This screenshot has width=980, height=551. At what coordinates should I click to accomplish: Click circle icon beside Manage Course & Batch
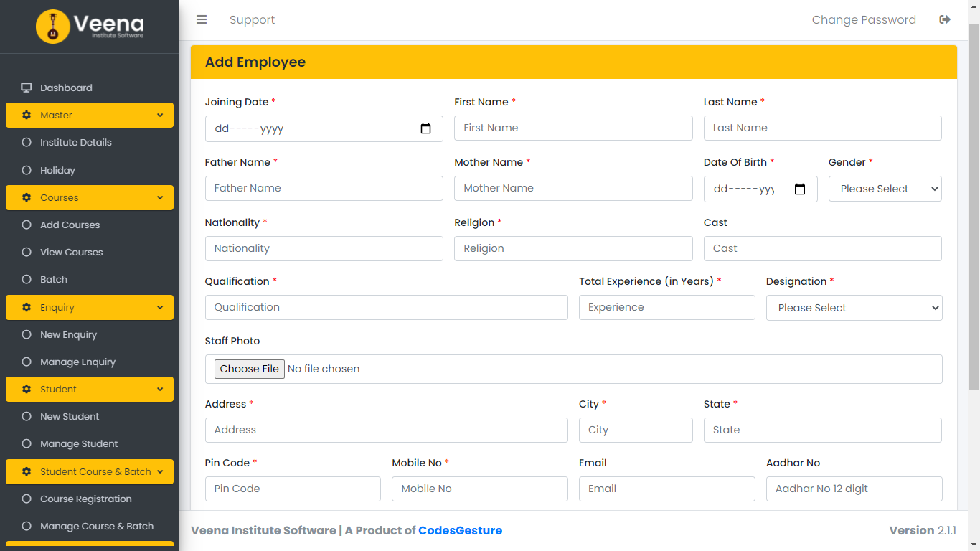(x=27, y=526)
